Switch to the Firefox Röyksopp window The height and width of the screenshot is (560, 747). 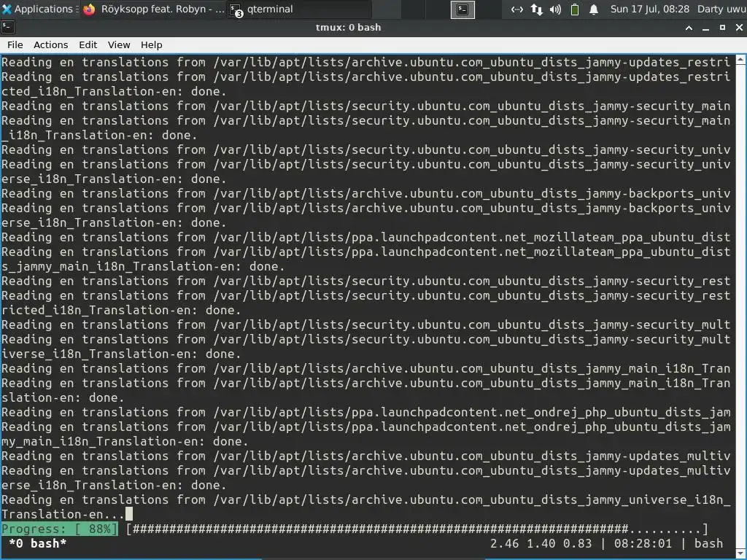point(153,9)
